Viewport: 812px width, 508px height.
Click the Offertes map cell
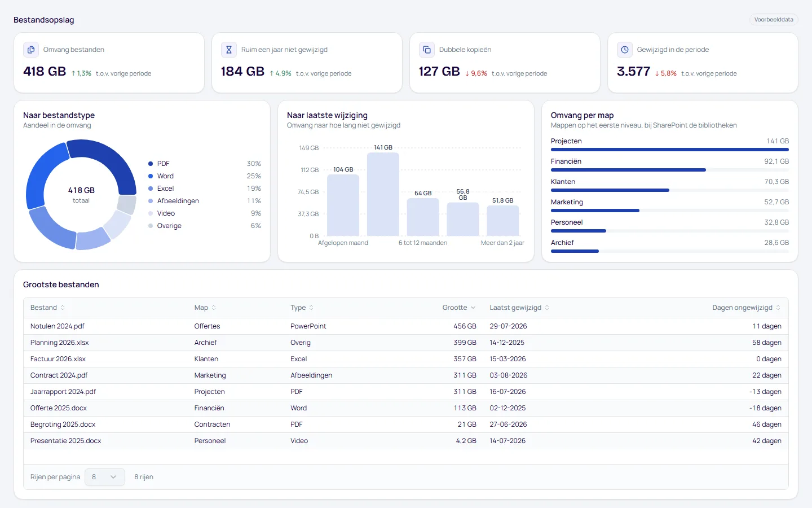click(208, 326)
